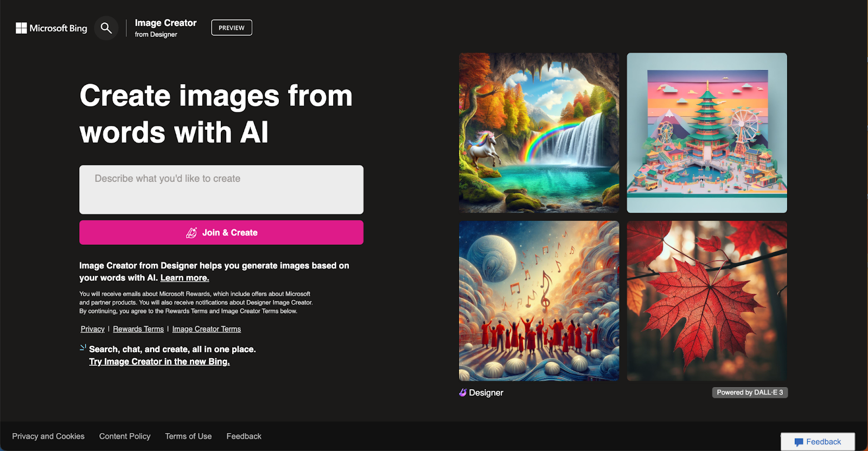Click the Microsoft Bing logo

[52, 28]
